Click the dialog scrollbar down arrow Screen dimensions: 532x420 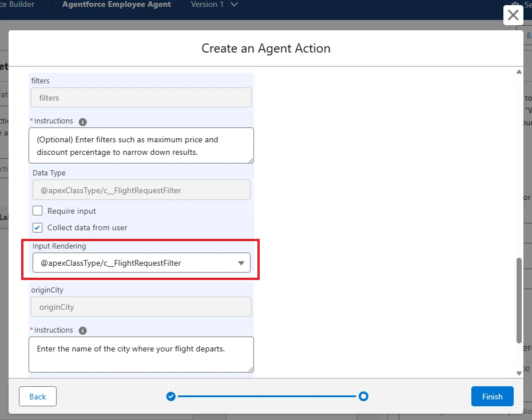point(519,373)
